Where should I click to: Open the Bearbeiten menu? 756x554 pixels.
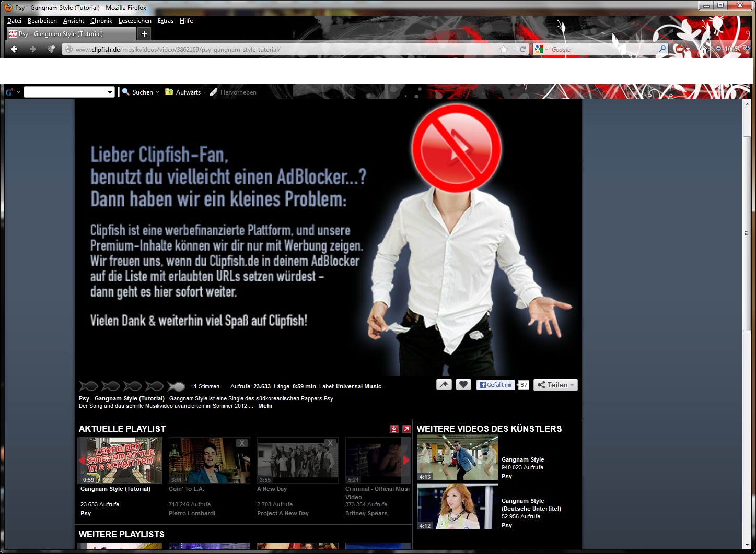(42, 21)
